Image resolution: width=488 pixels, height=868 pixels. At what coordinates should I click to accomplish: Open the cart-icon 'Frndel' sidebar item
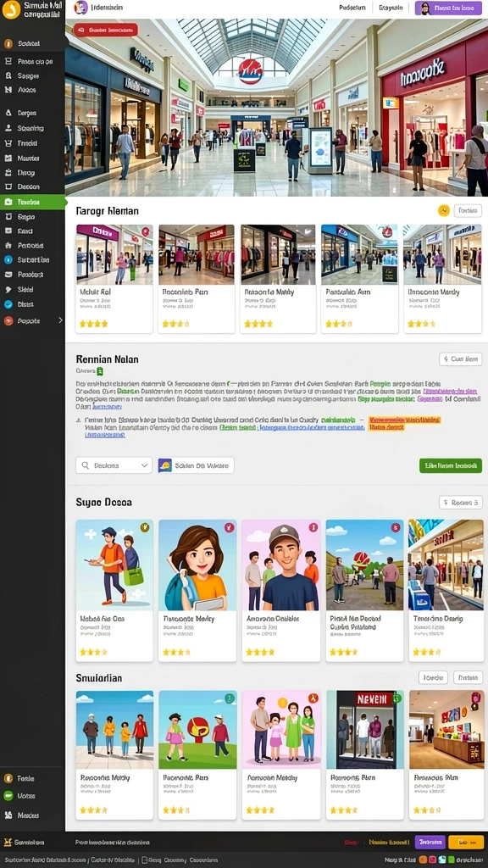(x=32, y=142)
